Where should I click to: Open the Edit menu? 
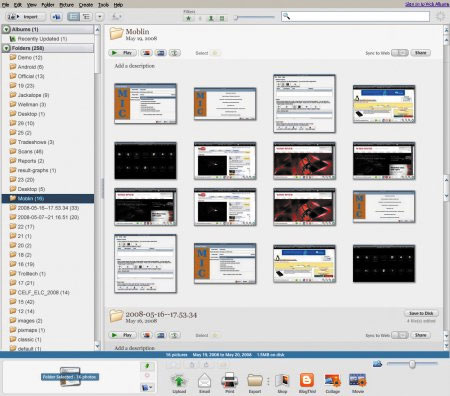(x=18, y=5)
